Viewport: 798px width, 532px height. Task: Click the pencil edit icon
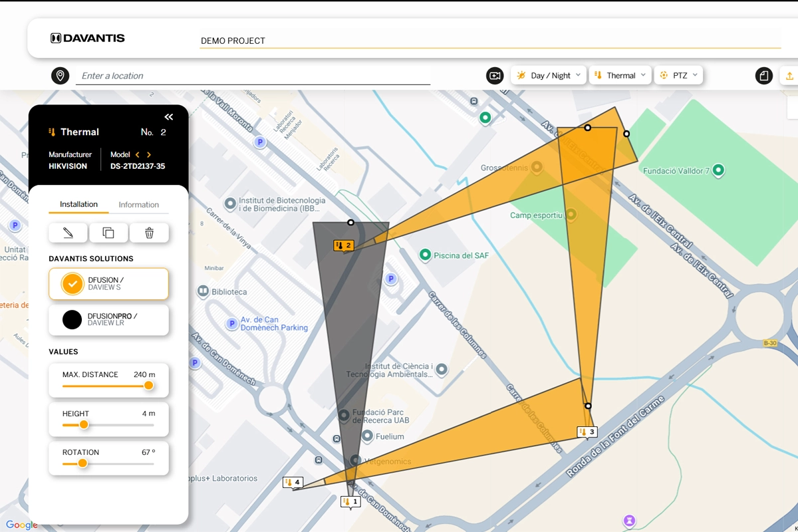tap(68, 233)
